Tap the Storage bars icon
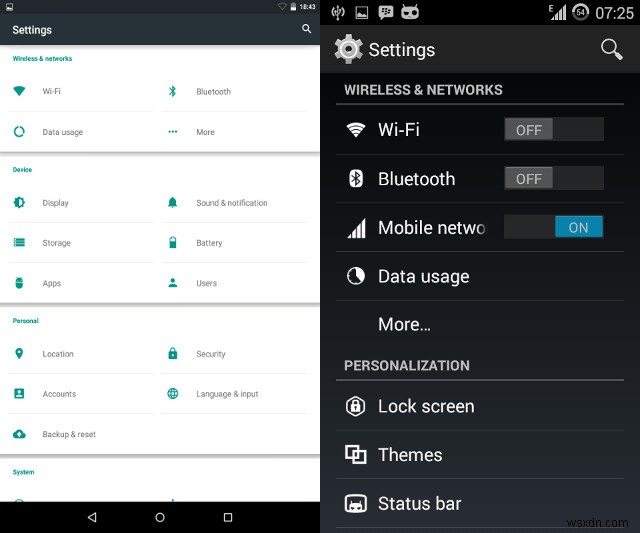This screenshot has height=533, width=640. click(x=19, y=242)
